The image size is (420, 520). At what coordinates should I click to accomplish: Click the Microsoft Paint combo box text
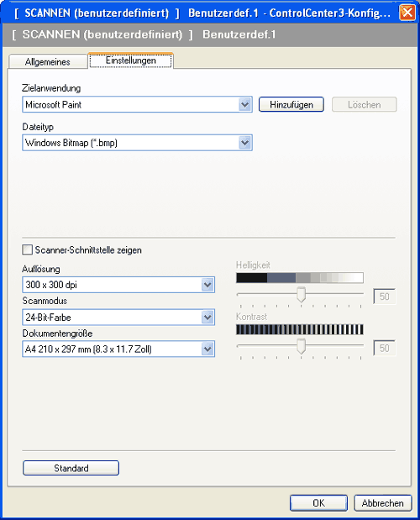coord(54,105)
